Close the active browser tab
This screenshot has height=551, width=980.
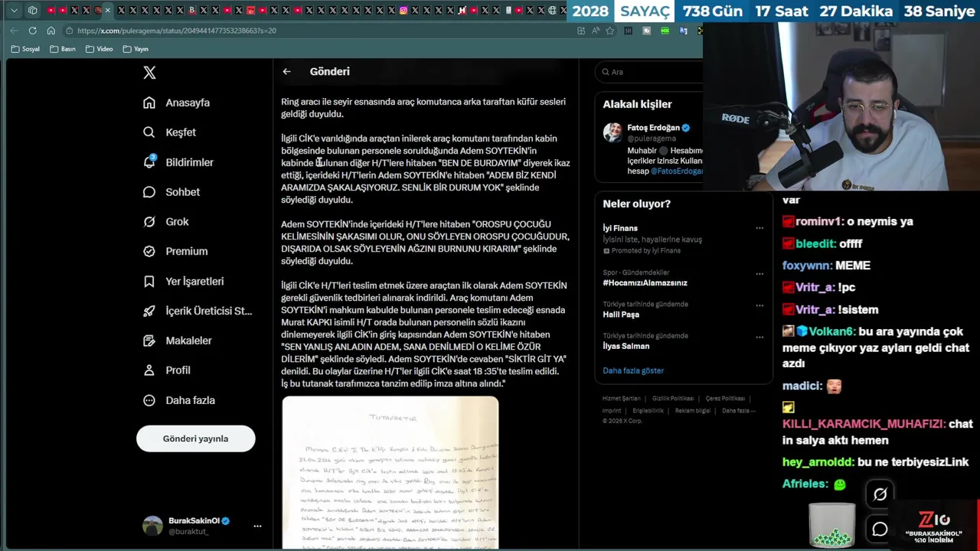coord(107,11)
